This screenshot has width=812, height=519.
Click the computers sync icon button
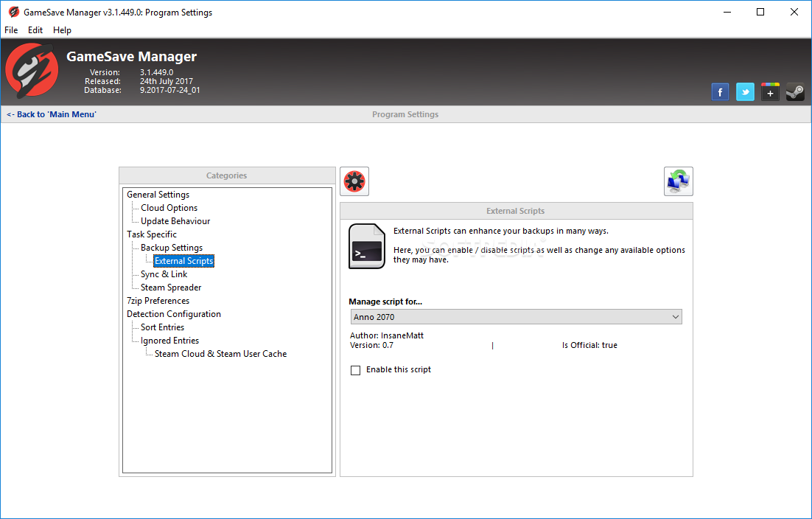pos(679,181)
